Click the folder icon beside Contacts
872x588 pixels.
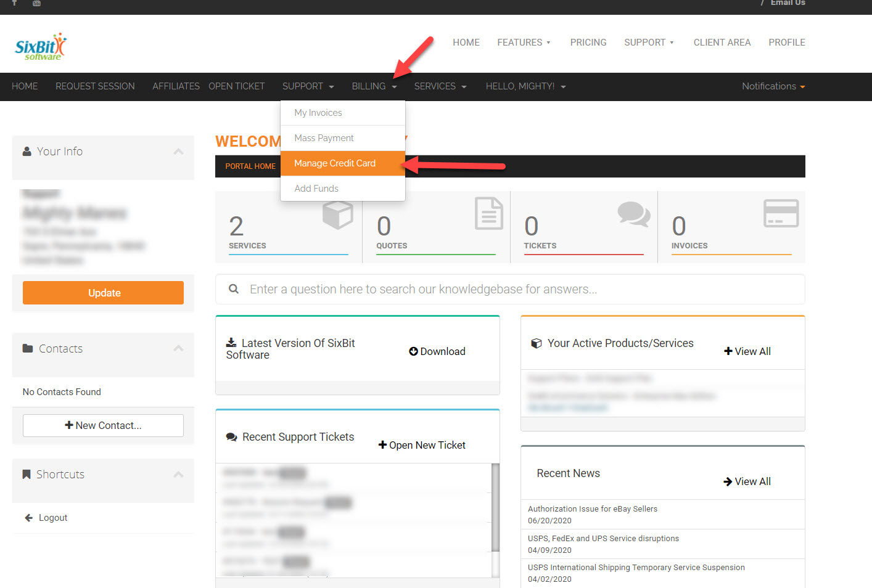point(28,348)
